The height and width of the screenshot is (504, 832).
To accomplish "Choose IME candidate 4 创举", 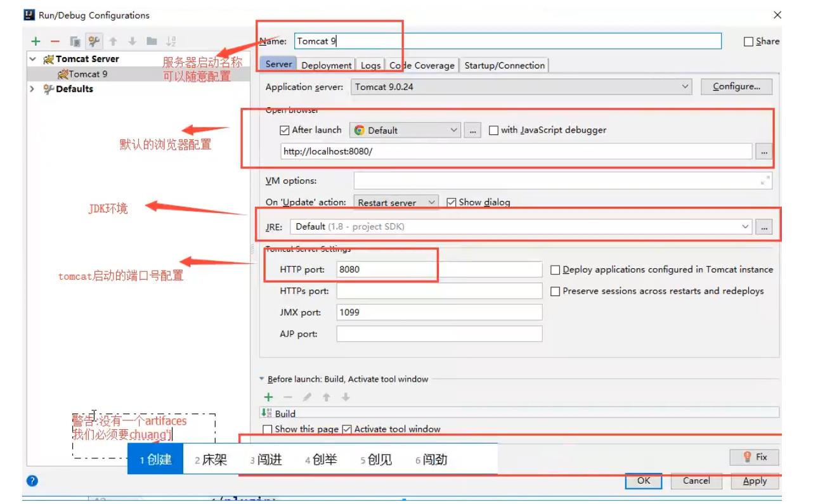I will click(321, 460).
